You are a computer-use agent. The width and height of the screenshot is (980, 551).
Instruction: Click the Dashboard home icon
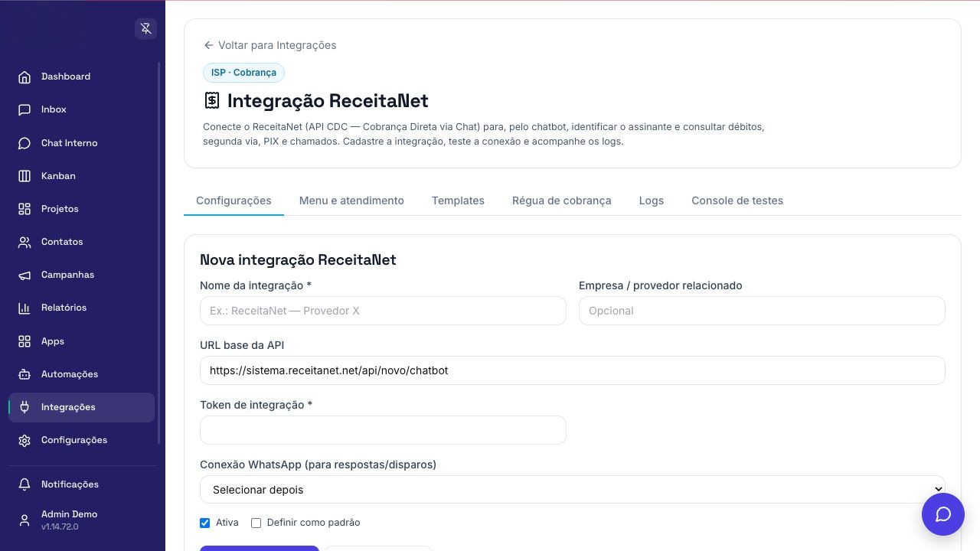(x=24, y=77)
